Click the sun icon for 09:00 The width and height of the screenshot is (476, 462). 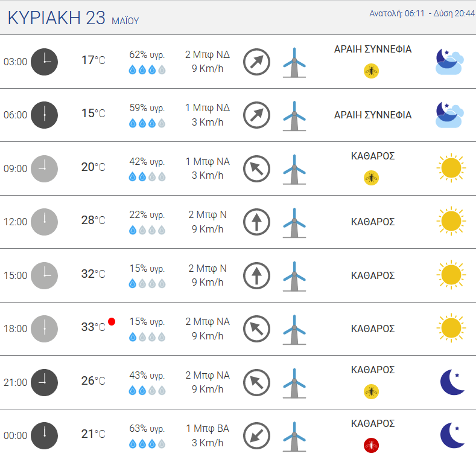tap(451, 168)
